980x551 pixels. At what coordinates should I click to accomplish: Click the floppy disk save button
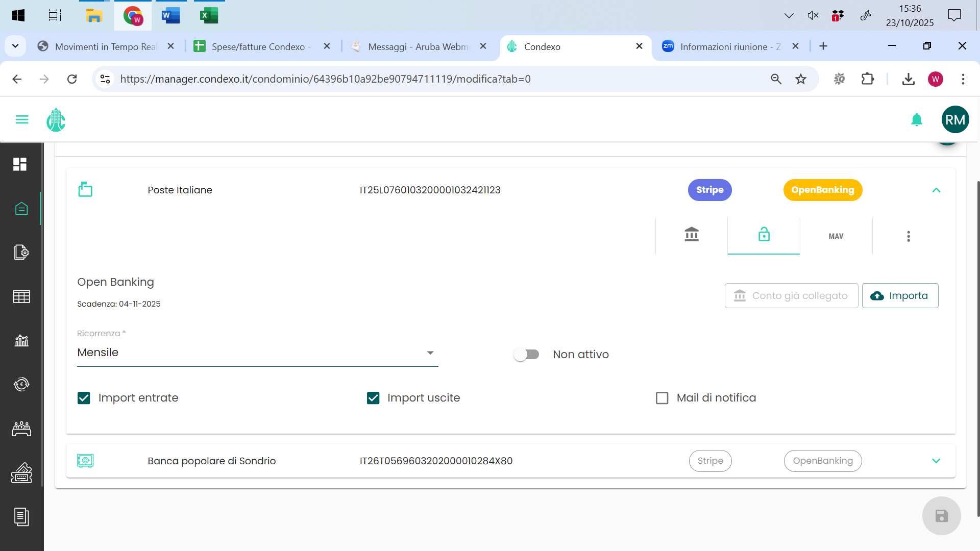[x=942, y=516]
